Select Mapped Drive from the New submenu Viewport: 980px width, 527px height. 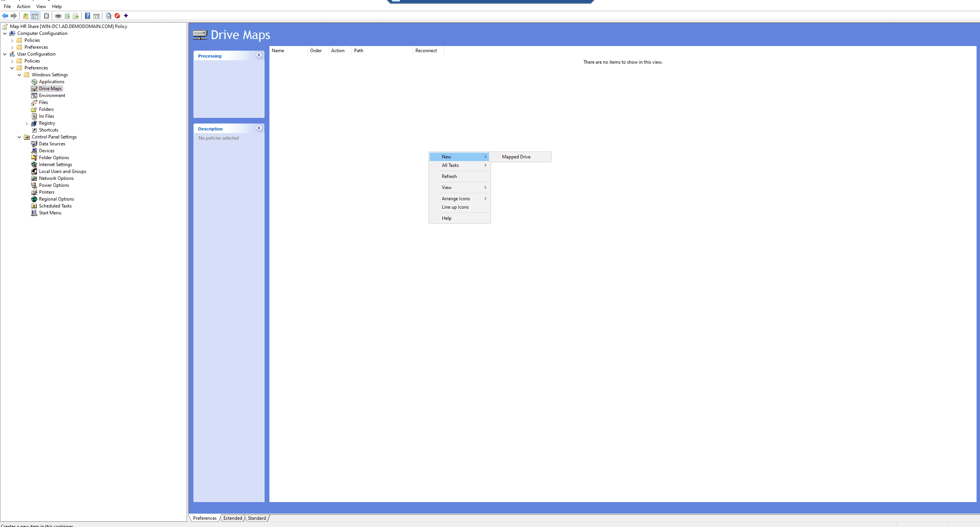(516, 157)
